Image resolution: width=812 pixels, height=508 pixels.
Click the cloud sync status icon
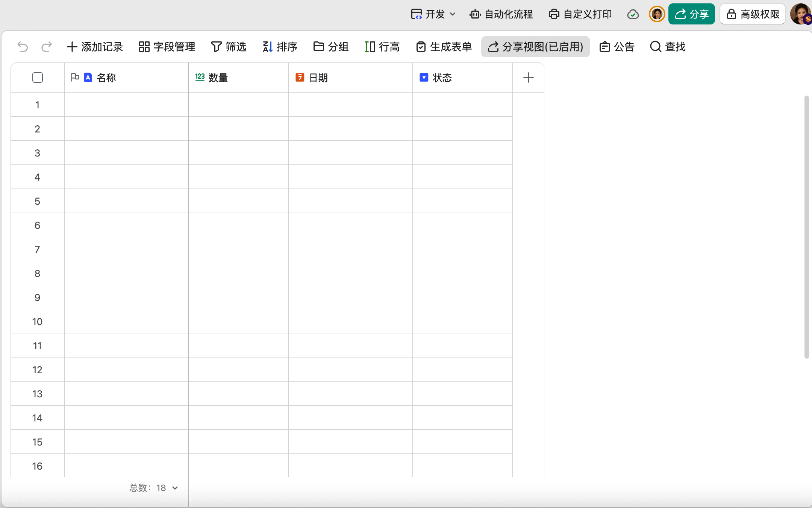click(x=633, y=14)
